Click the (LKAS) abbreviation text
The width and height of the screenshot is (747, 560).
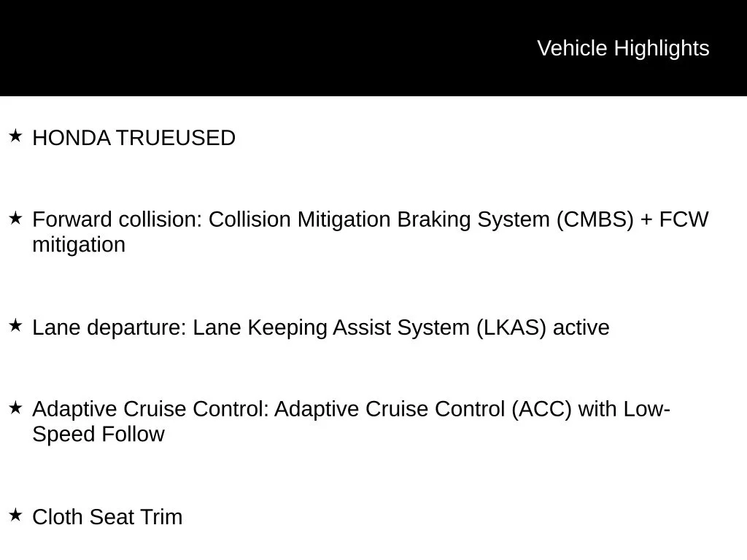511,327
